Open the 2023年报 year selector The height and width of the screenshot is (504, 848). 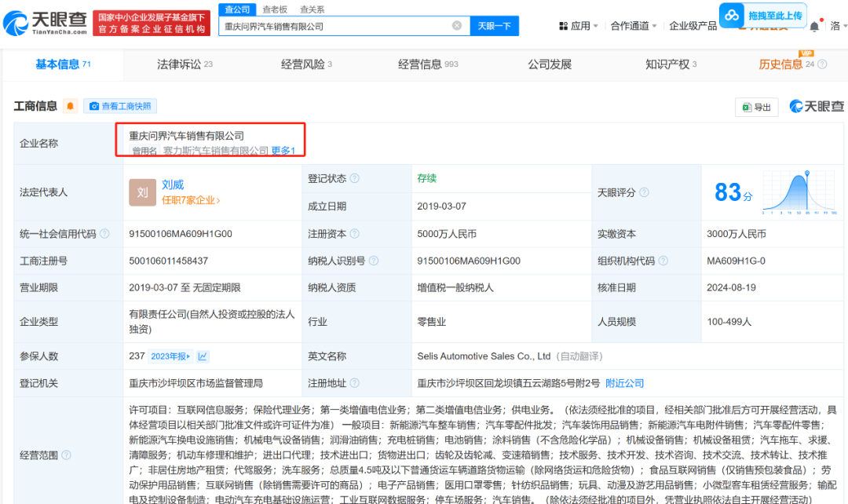pos(170,356)
